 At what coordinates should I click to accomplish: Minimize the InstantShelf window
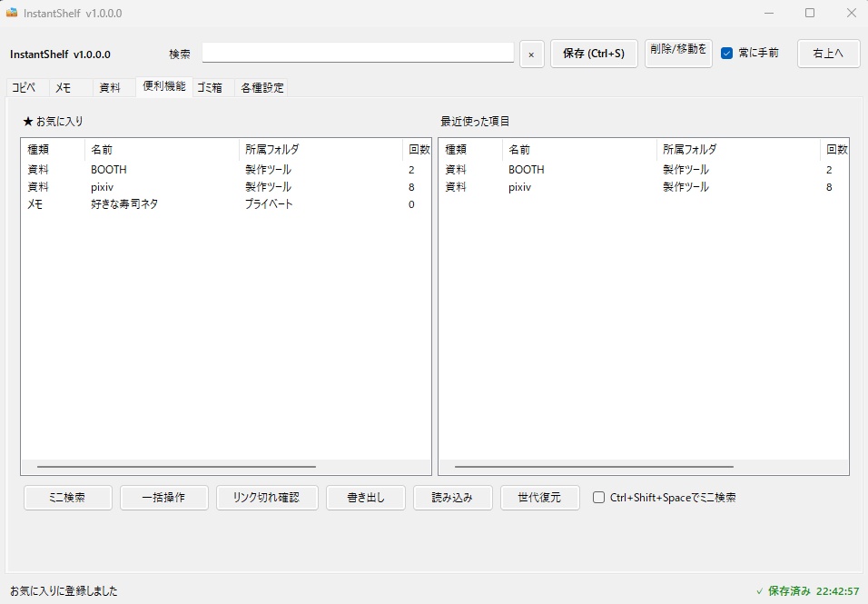click(x=768, y=13)
